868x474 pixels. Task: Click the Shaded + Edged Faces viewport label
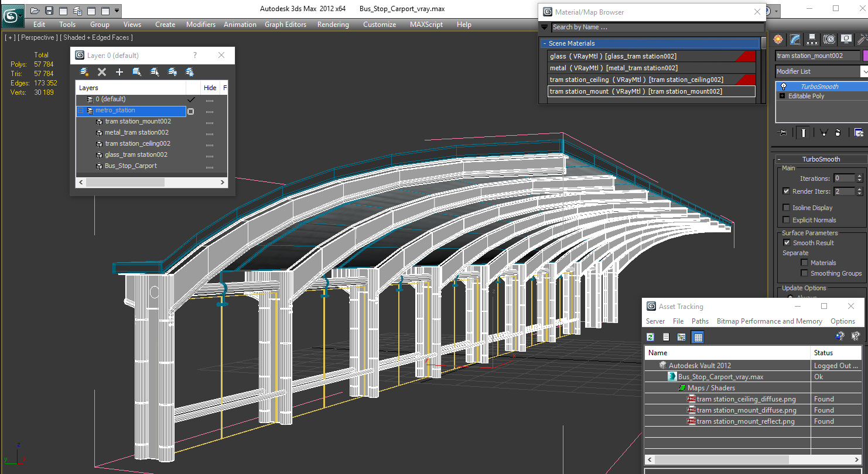pos(97,37)
